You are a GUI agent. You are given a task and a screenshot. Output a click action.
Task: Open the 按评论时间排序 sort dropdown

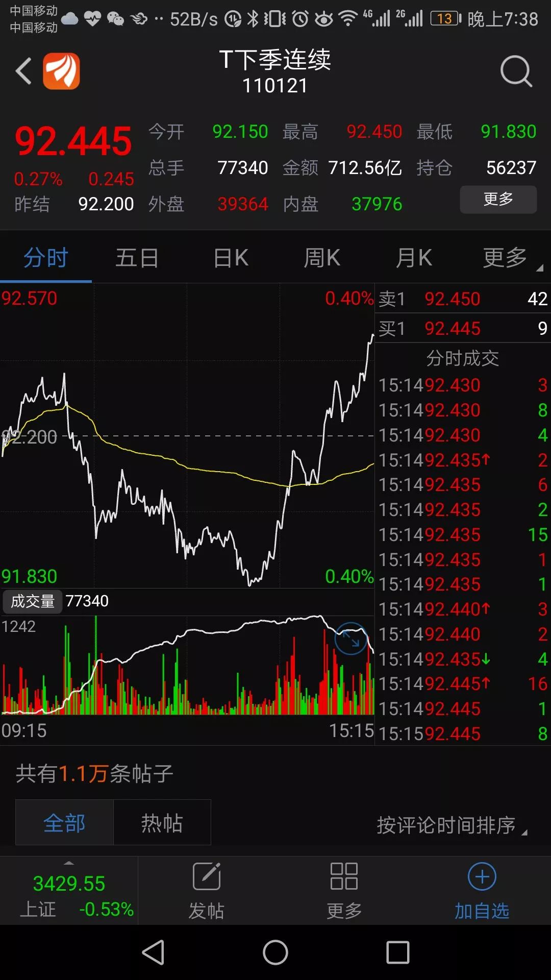452,825
